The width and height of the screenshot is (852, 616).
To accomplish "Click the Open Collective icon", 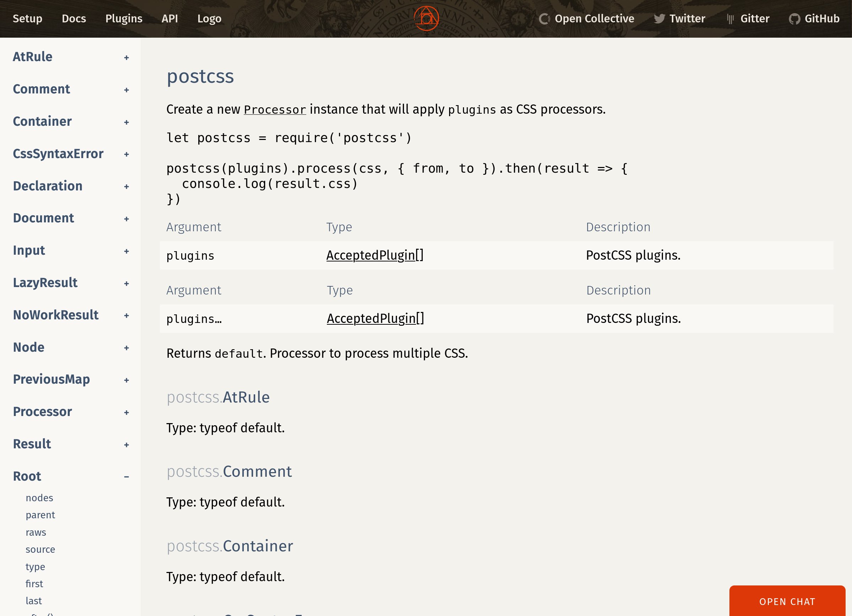I will coord(544,19).
